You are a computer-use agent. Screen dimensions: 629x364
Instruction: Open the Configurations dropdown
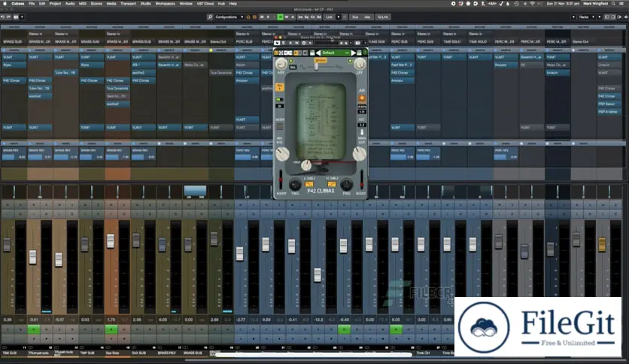[229, 17]
